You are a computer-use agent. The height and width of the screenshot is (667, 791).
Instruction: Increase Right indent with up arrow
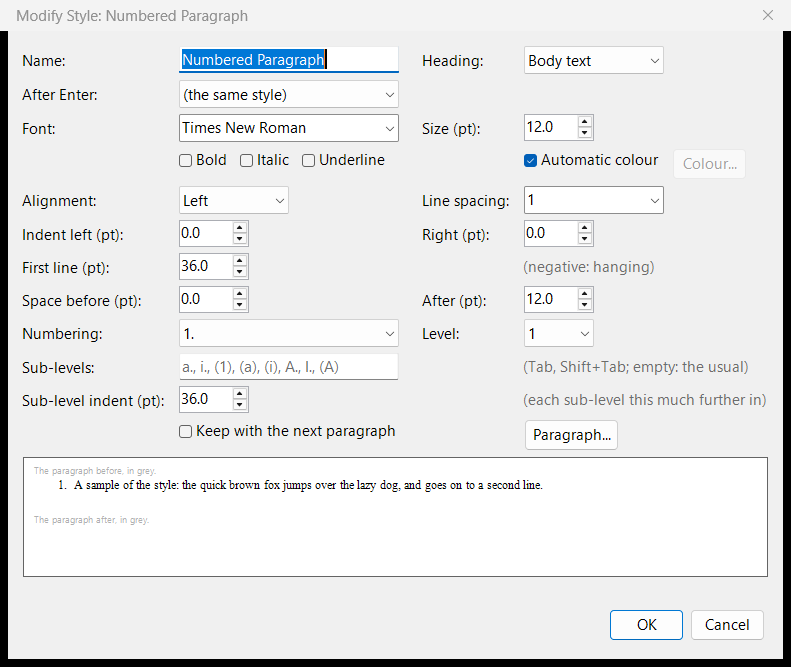point(585,228)
